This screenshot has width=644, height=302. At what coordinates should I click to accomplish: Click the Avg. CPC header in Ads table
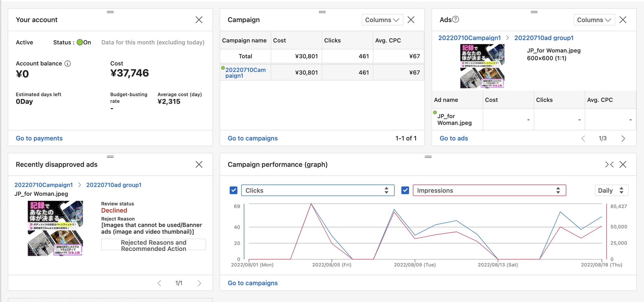[600, 100]
